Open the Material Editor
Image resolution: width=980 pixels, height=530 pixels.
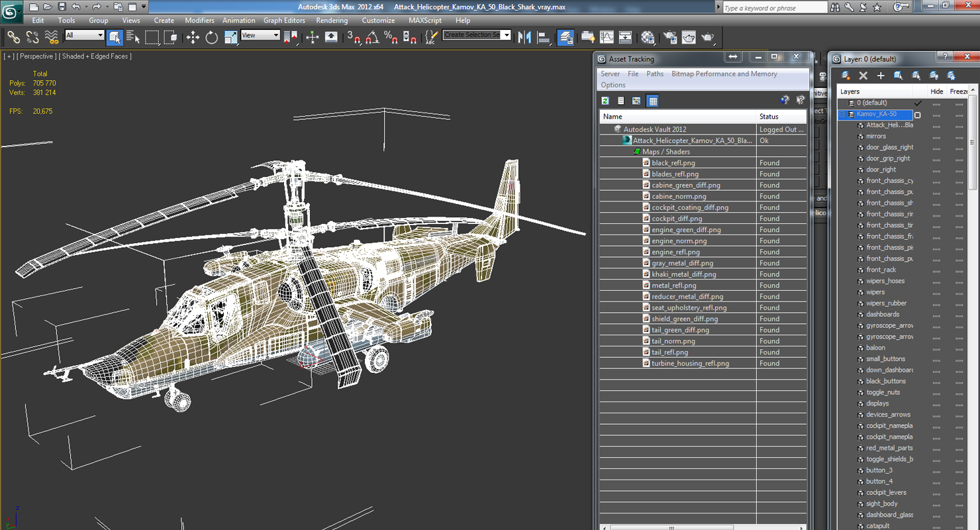click(648, 37)
